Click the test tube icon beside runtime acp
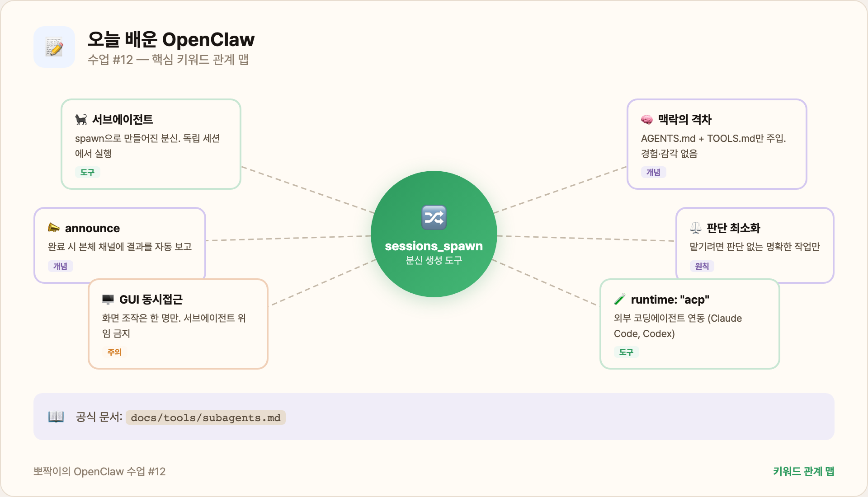868x497 pixels. pos(620,300)
